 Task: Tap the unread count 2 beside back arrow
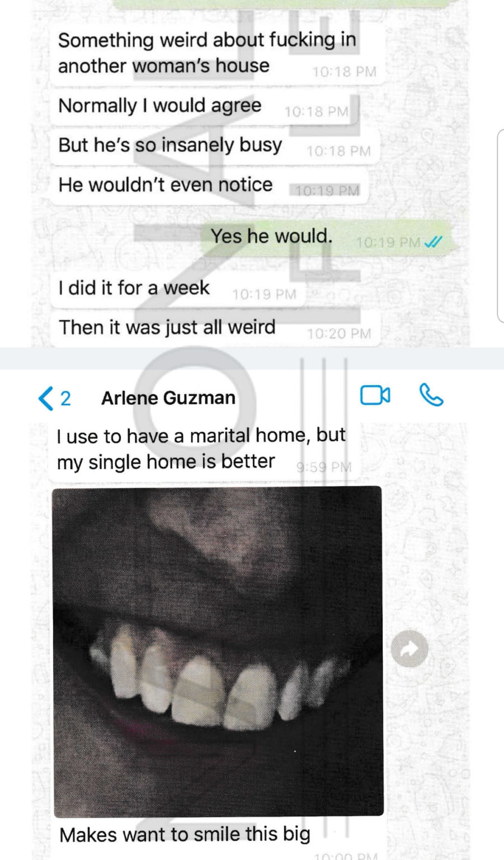tap(65, 399)
